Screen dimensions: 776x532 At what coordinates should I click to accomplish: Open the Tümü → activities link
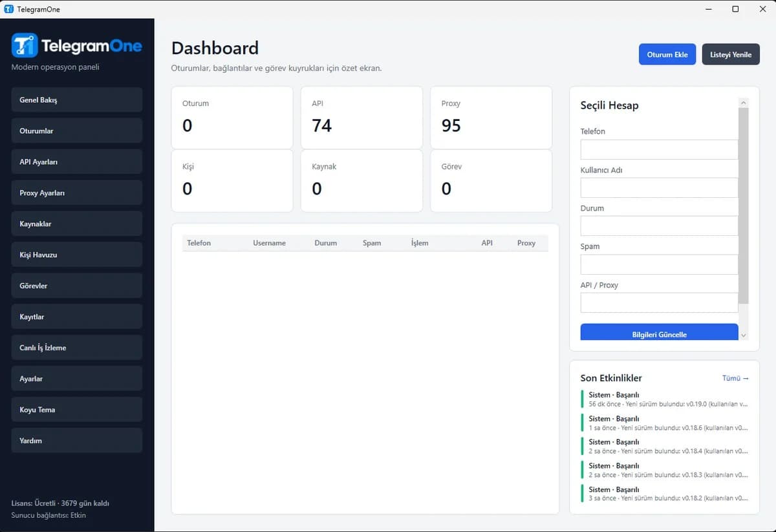pyautogui.click(x=735, y=378)
